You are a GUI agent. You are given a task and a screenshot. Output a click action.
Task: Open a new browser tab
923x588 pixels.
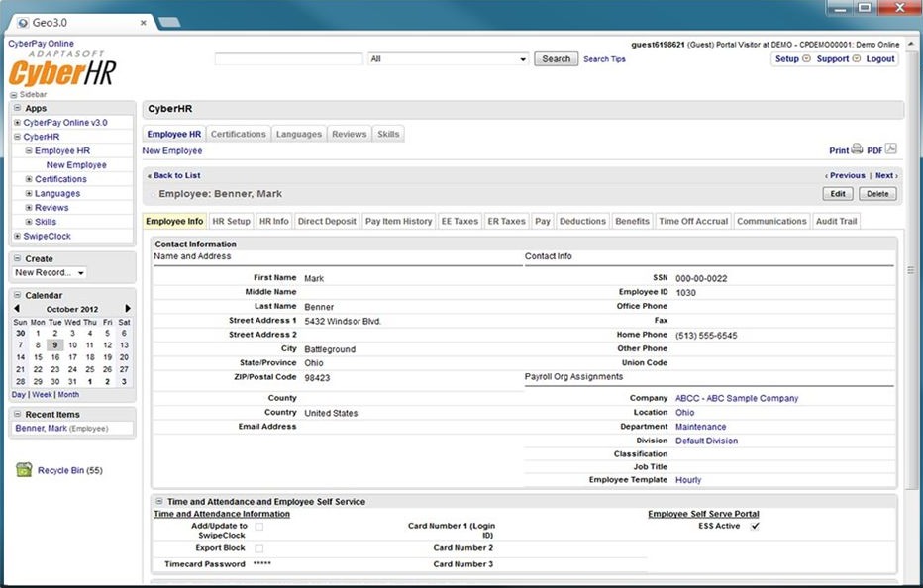169,23
